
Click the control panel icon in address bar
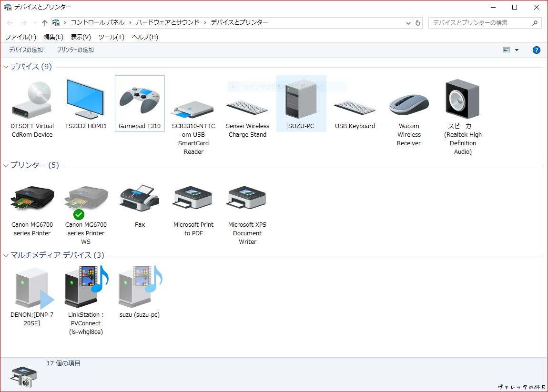(x=56, y=23)
